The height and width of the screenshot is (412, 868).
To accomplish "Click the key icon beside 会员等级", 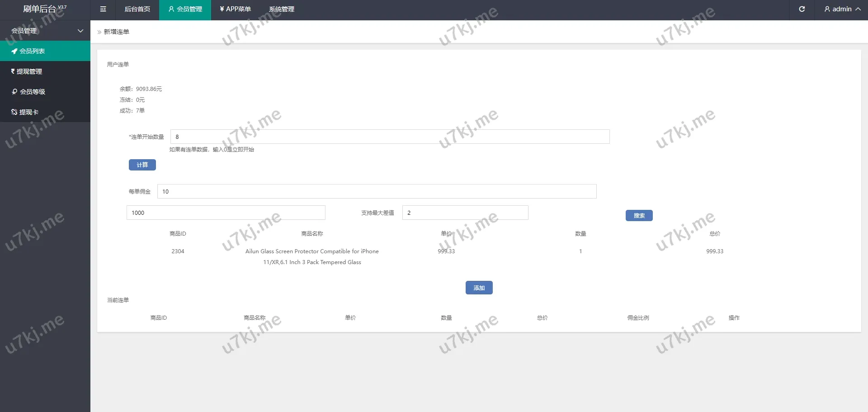I will pyautogui.click(x=14, y=92).
